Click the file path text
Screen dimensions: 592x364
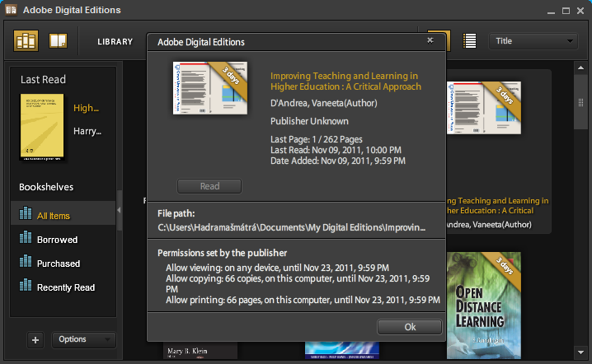(x=292, y=227)
